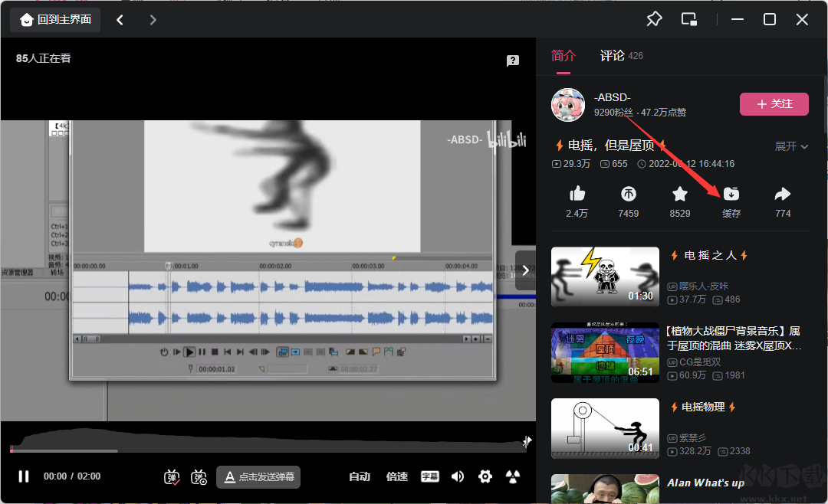Open player settings gear icon

(x=485, y=476)
